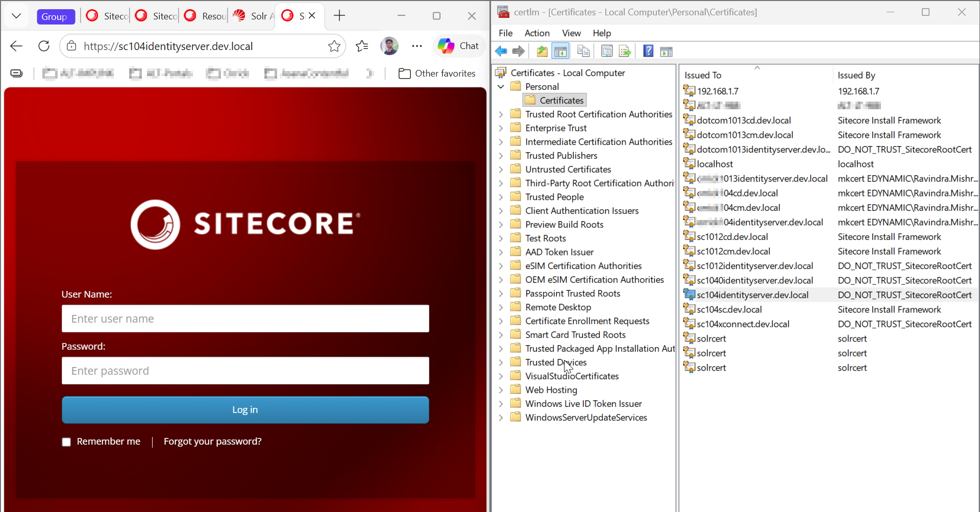This screenshot has height=512, width=980.
Task: Click the Forward arrow in certlm toolbar
Action: 519,51
